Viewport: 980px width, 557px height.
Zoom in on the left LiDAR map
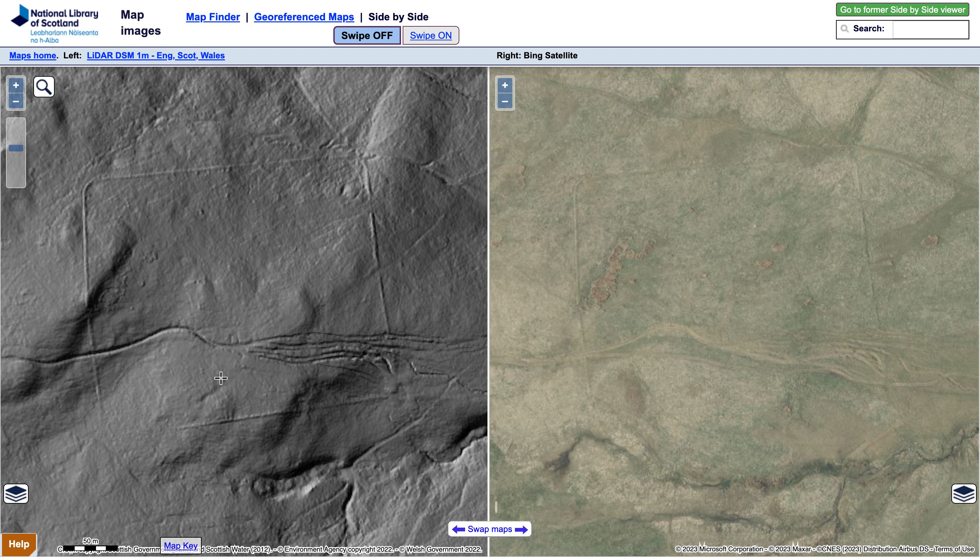(x=16, y=85)
